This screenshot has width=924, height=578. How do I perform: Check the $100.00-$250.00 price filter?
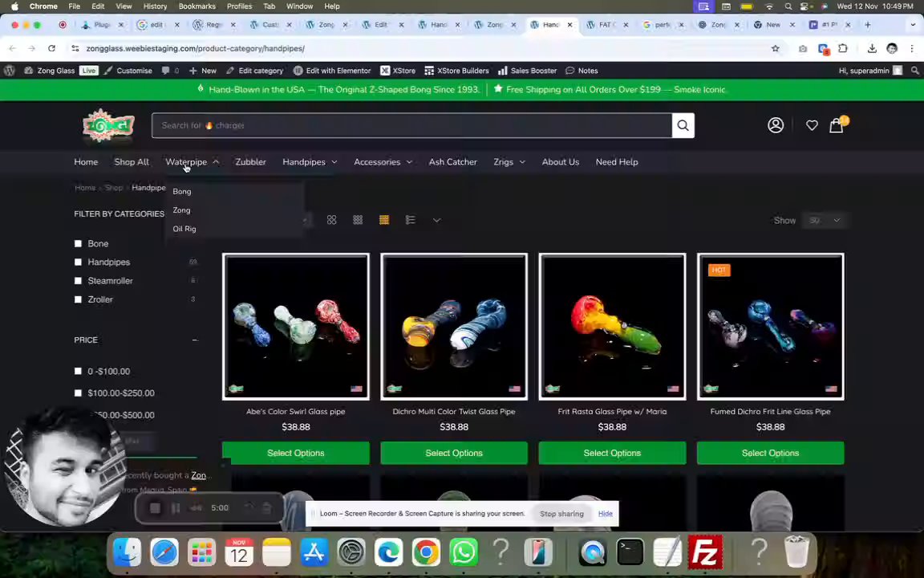78,393
